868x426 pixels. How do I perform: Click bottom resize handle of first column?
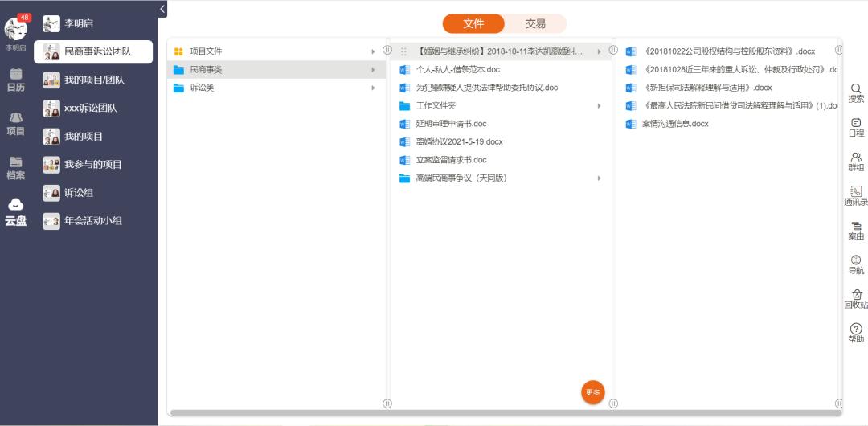tap(387, 403)
